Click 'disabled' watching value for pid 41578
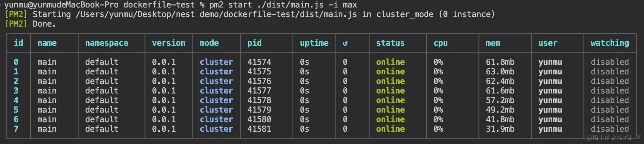The image size is (644, 144). click(x=610, y=100)
